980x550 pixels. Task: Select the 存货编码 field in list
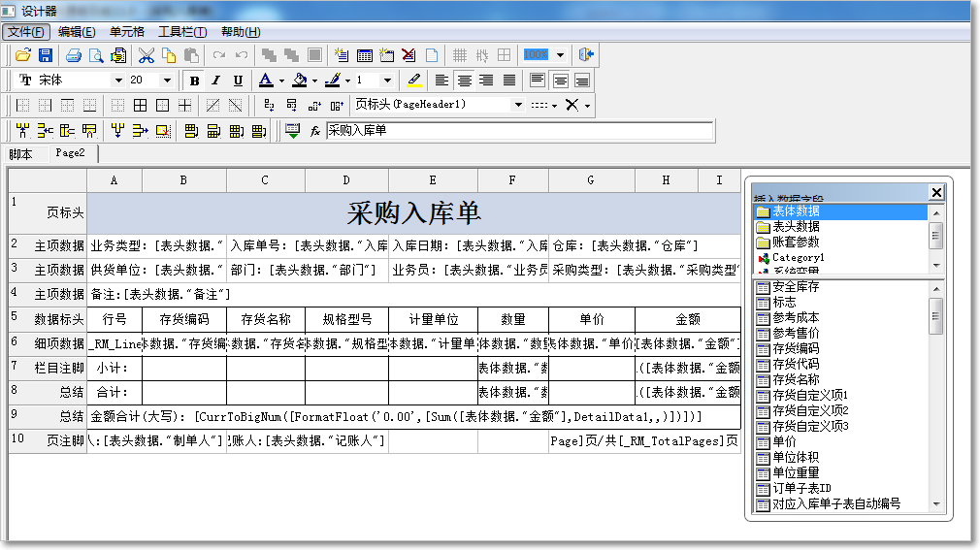click(795, 348)
